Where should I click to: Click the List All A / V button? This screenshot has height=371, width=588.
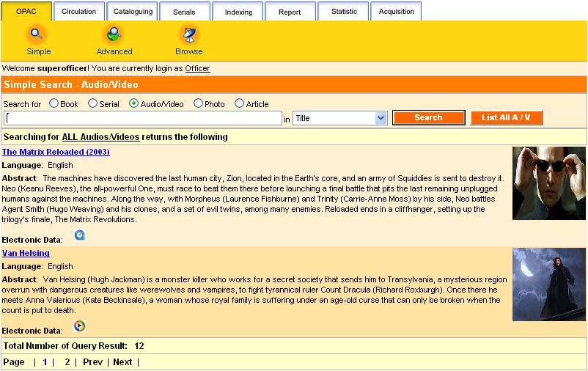click(506, 117)
